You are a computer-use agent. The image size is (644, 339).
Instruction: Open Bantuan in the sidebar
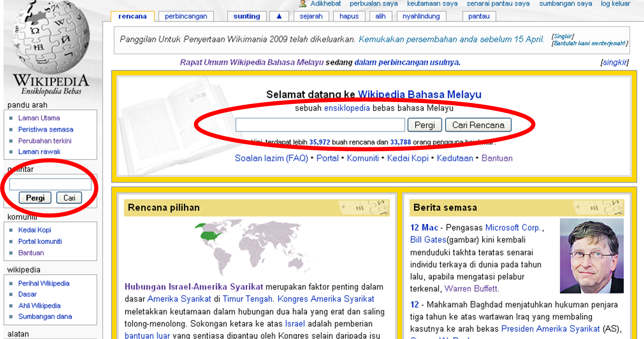point(31,253)
